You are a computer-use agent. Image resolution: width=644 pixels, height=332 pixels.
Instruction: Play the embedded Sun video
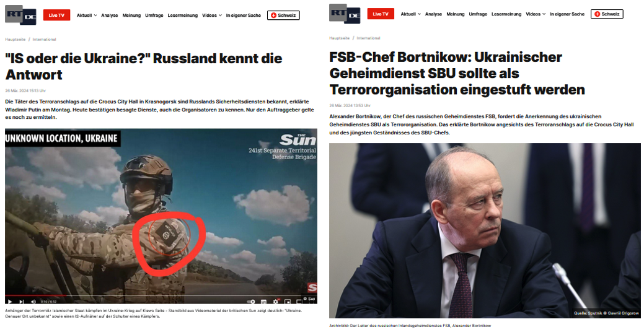click(10, 302)
